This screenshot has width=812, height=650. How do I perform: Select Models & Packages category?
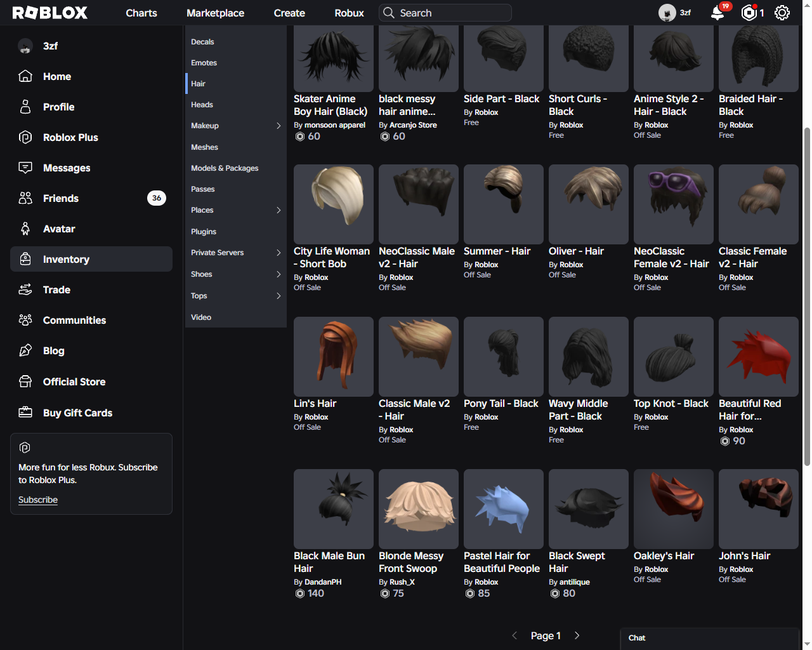[x=236, y=168]
